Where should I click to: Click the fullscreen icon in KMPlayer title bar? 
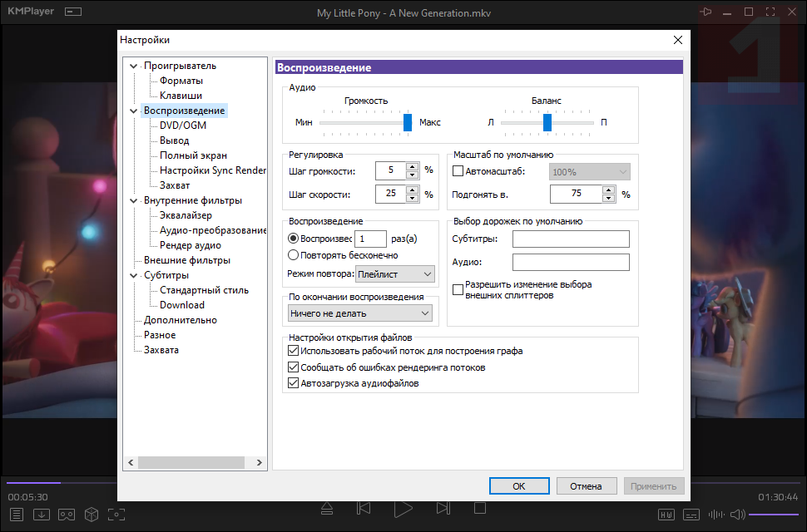coord(770,12)
